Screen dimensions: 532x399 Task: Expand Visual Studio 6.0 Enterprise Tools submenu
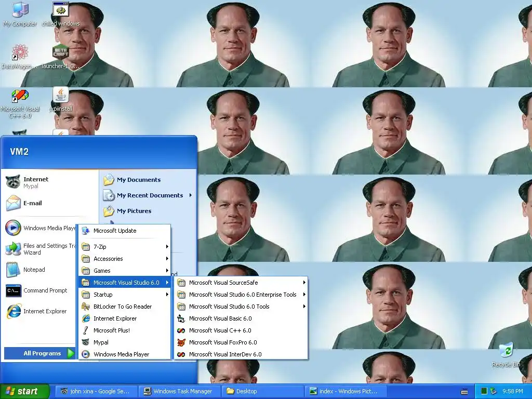tap(241, 295)
